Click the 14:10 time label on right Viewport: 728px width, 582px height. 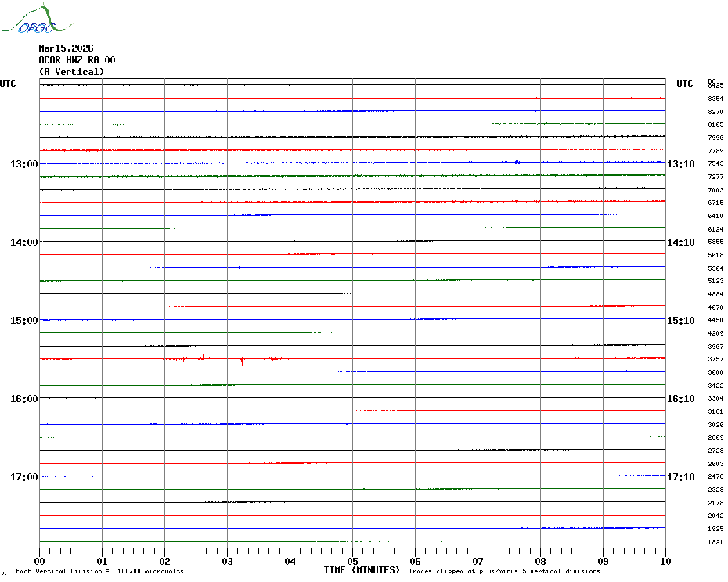coord(680,242)
